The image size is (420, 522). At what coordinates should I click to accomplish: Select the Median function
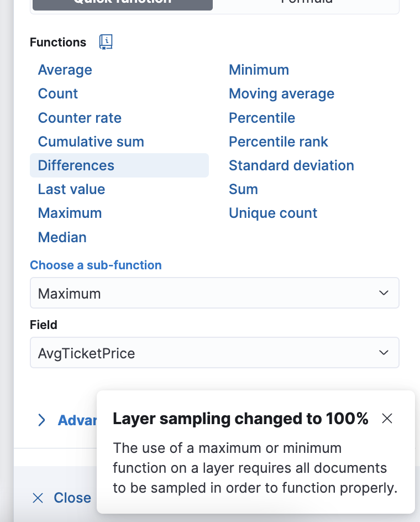click(x=62, y=237)
